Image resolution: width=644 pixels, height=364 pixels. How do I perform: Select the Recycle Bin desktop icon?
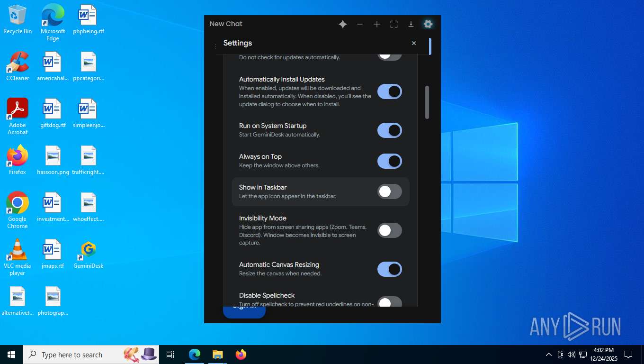[x=18, y=20]
